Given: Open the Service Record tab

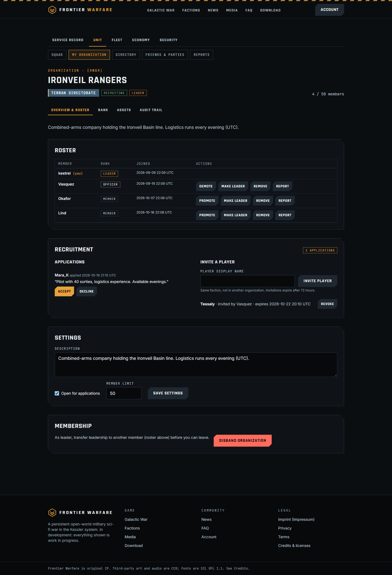Looking at the screenshot, I should pos(68,40).
